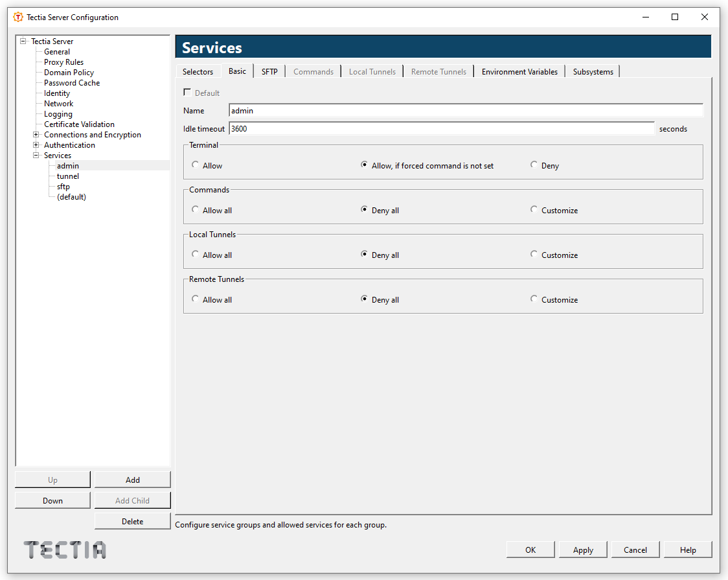The image size is (728, 580).
Task: Select the (default) service in tree
Action: [x=71, y=197]
